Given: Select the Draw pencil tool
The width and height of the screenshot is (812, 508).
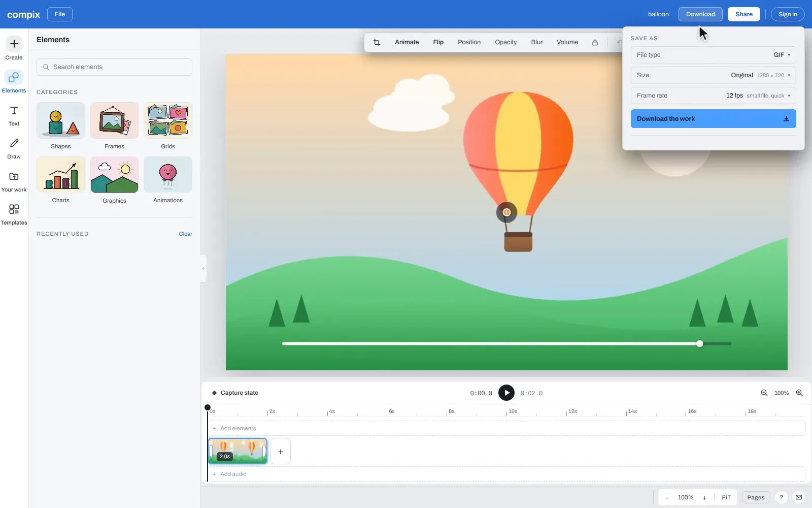Looking at the screenshot, I should [x=14, y=149].
